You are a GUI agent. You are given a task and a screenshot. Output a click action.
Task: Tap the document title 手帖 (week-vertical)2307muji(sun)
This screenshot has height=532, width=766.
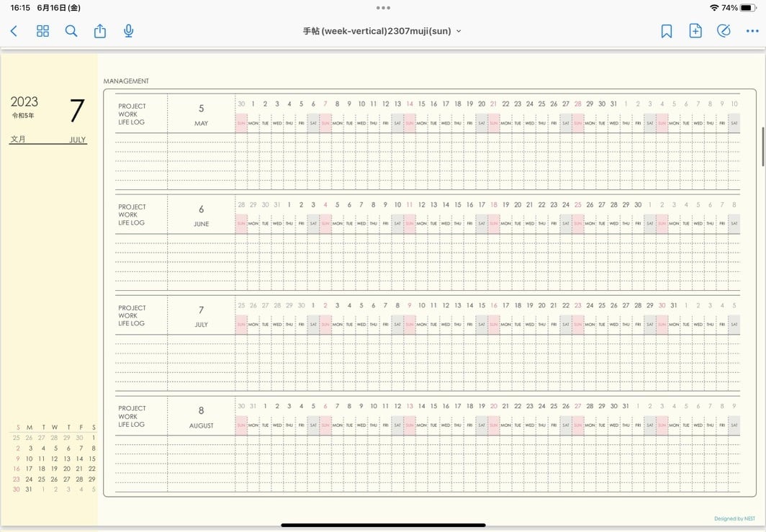pos(377,31)
